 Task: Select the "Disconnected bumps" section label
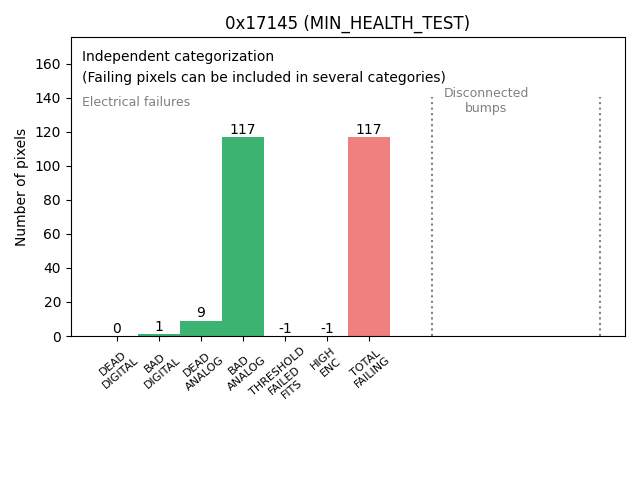point(486,100)
